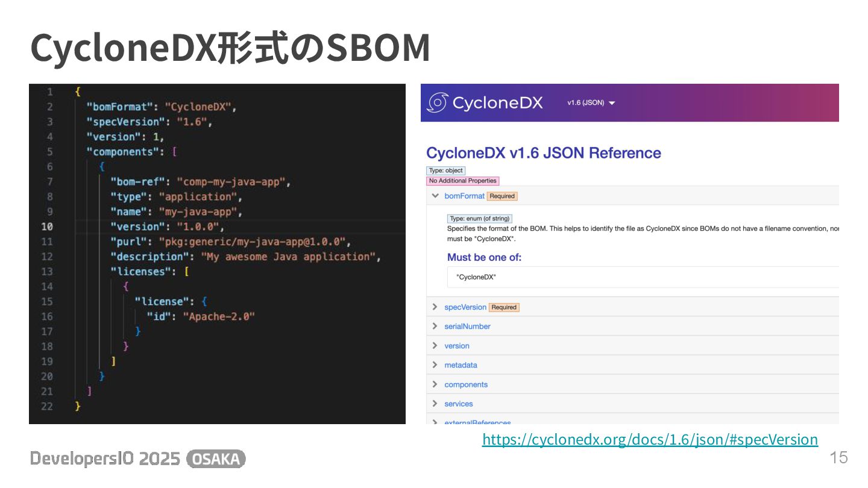Expand the components section chevron

[435, 384]
